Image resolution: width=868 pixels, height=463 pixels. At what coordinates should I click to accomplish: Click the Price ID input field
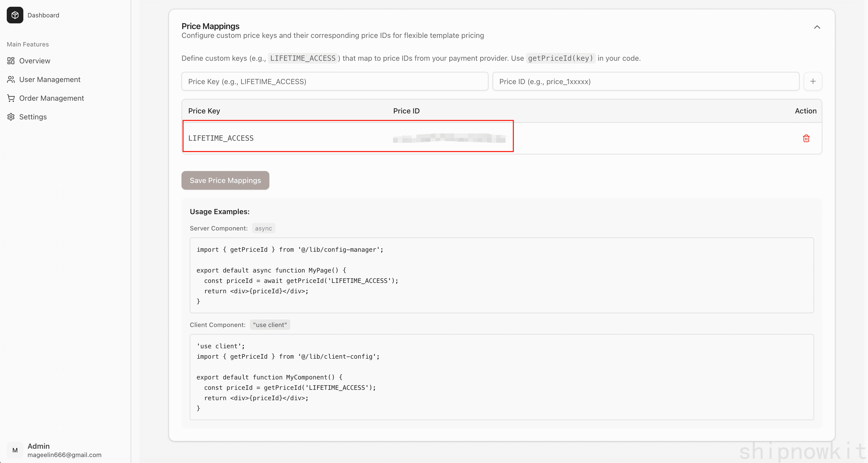(645, 81)
